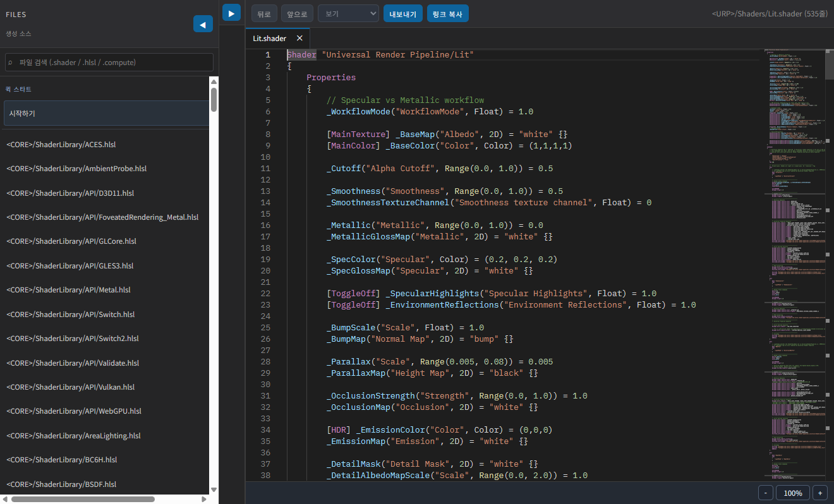Screen dimensions: 834x504
Task: Zoom out with the minus icon
Action: click(x=765, y=492)
